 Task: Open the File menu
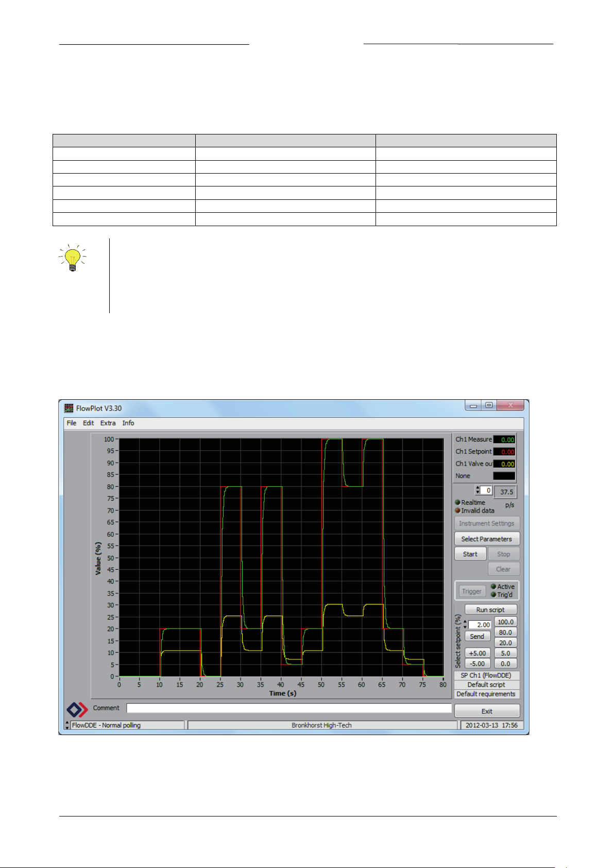click(x=72, y=423)
